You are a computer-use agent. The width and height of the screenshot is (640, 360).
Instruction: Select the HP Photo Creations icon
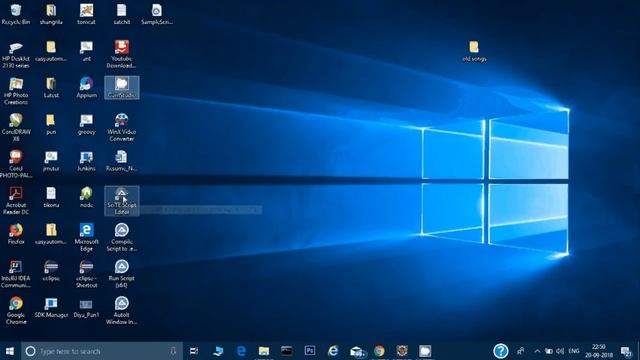16,91
